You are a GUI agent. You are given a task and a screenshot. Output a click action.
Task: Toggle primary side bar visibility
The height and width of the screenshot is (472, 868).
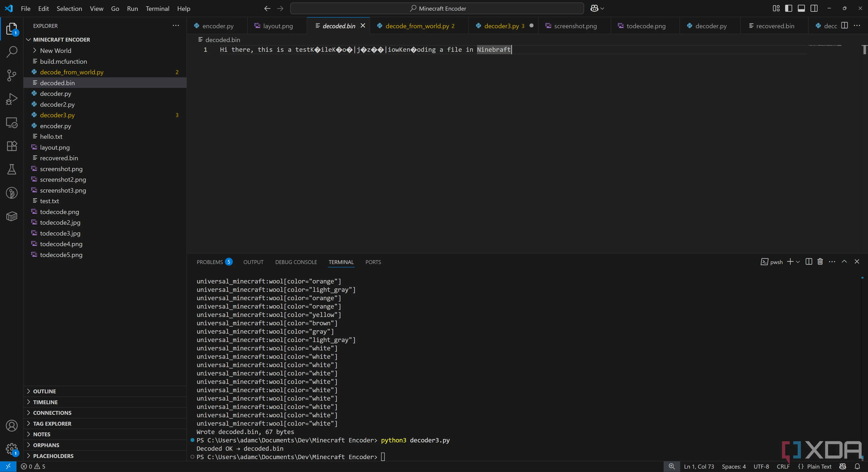(x=788, y=8)
